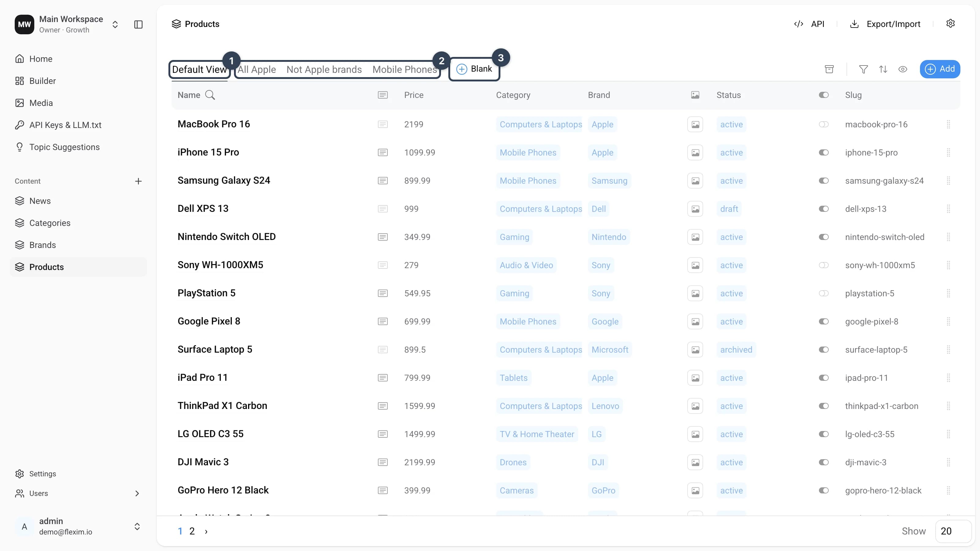Toggle the switch for LG OLED C3 55
Screen dimensions: 980x551
(x=824, y=434)
